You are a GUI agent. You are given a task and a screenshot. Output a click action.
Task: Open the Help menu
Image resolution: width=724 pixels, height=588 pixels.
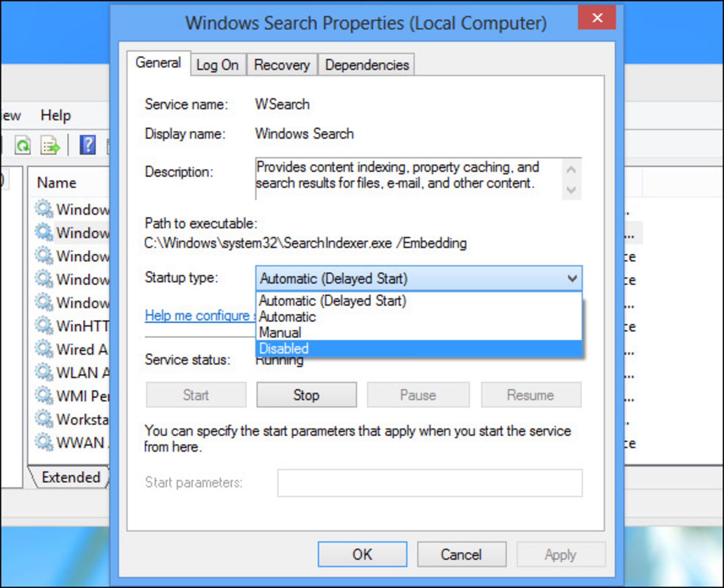(55, 115)
